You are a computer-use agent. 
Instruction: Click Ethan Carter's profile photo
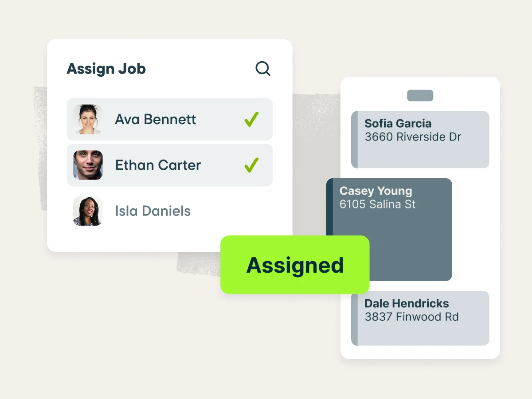click(x=88, y=165)
